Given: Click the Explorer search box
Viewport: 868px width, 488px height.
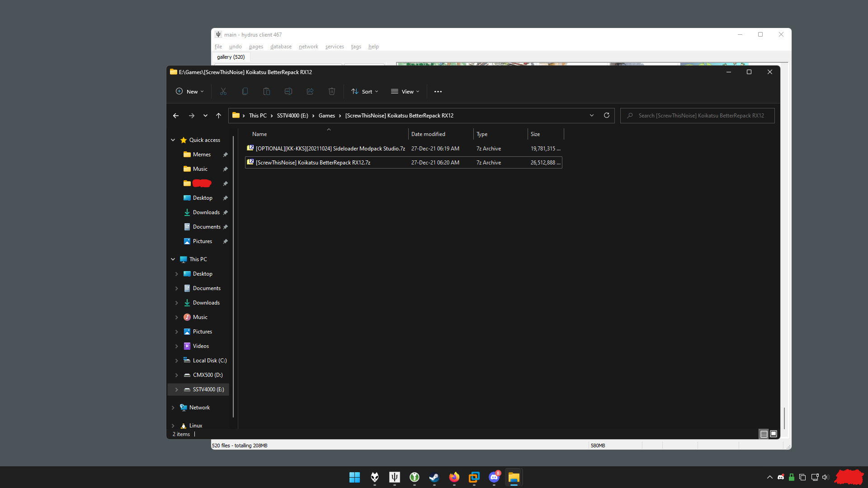Looking at the screenshot, I should coord(698,116).
